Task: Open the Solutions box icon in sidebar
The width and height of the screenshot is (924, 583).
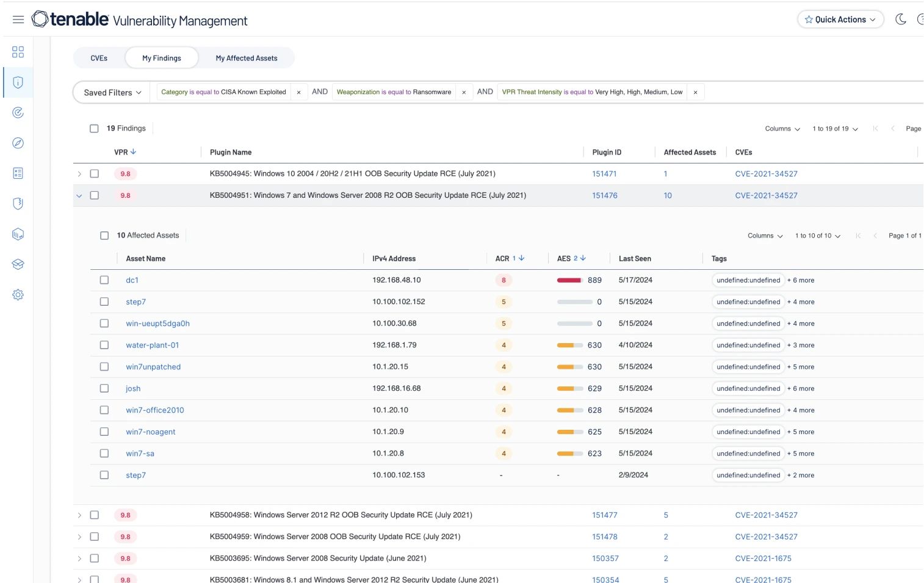Action: [x=18, y=264]
